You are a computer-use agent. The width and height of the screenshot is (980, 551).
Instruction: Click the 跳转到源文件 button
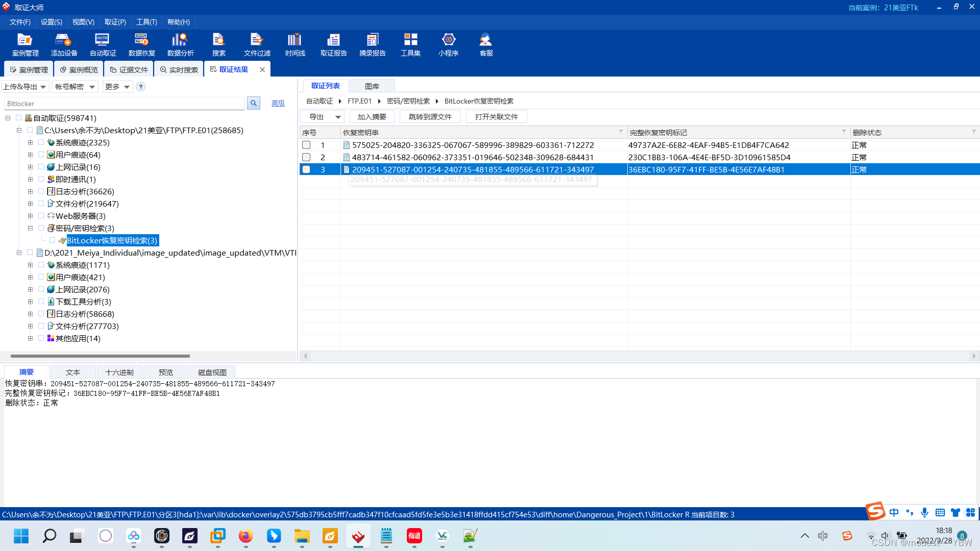point(430,117)
